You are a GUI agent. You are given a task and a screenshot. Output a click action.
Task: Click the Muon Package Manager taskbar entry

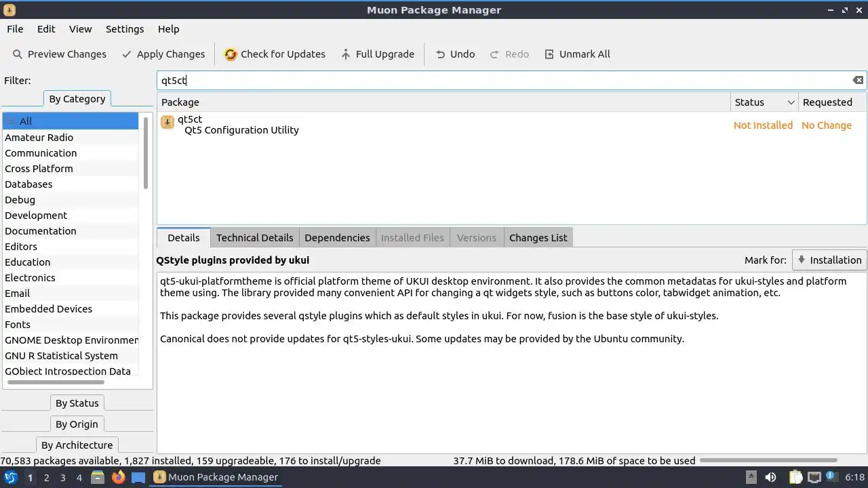[x=216, y=477]
